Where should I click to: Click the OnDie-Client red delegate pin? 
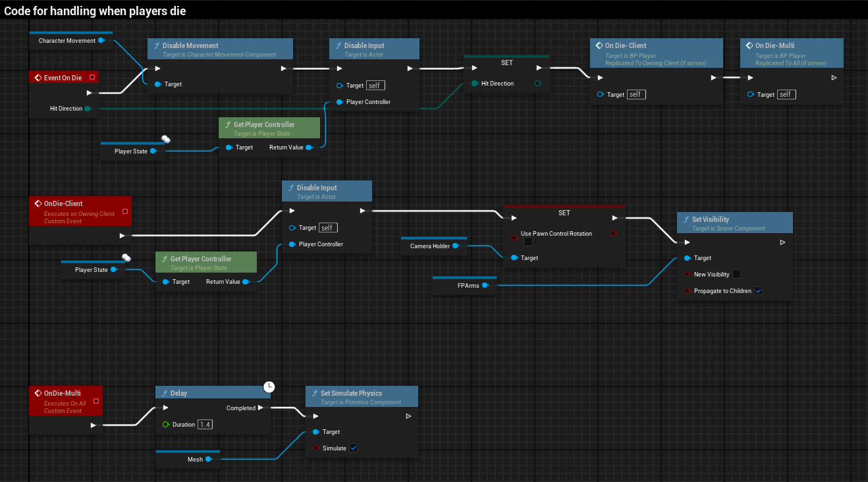[x=124, y=211]
